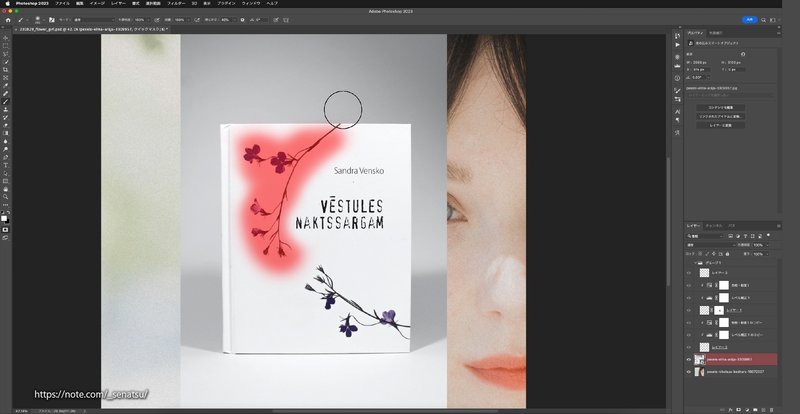Viewport: 800px width, 414px height.
Task: Delete layer with the trash icon
Action: [x=771, y=409]
